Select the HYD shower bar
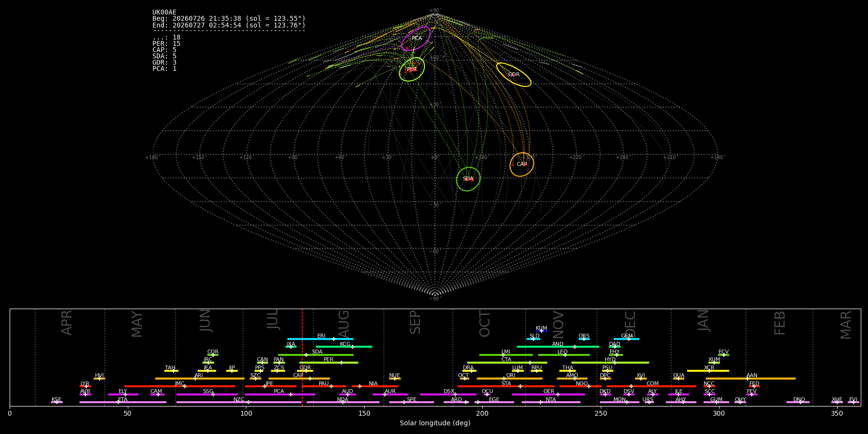This screenshot has width=868, height=434. click(x=610, y=363)
